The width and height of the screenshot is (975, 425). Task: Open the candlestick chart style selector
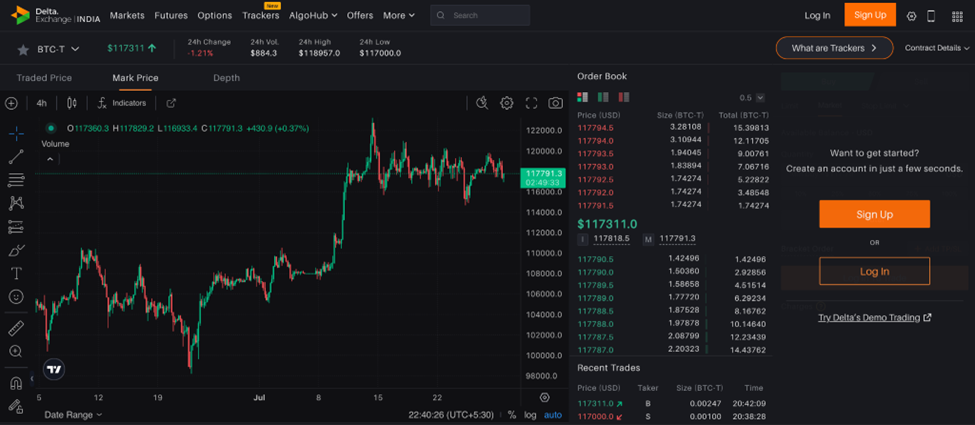tap(72, 103)
